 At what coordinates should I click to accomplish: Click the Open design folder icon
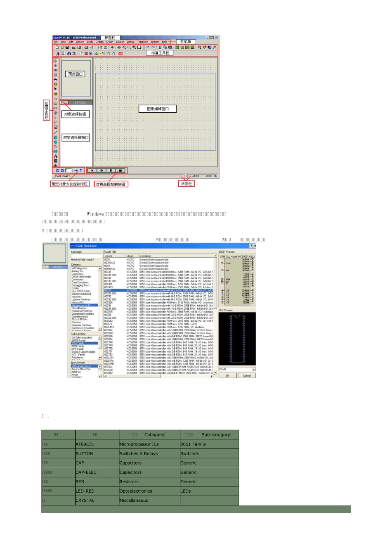(x=62, y=47)
